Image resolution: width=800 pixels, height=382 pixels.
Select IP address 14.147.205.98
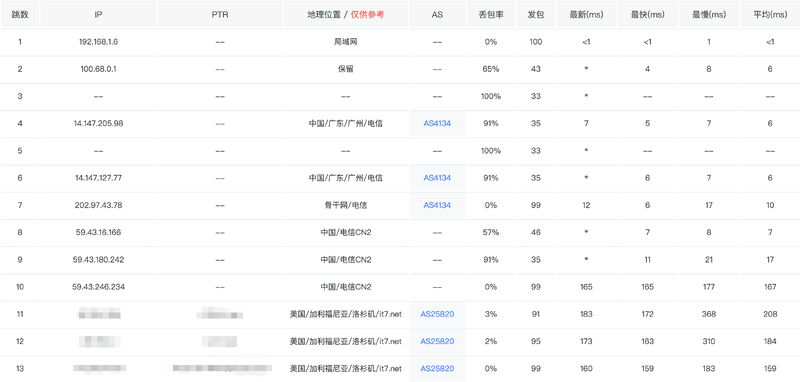point(98,123)
